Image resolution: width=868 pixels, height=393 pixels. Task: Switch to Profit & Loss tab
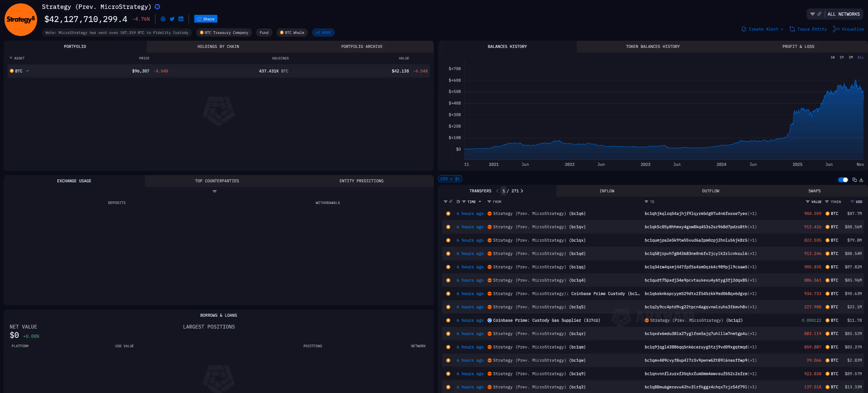click(798, 47)
